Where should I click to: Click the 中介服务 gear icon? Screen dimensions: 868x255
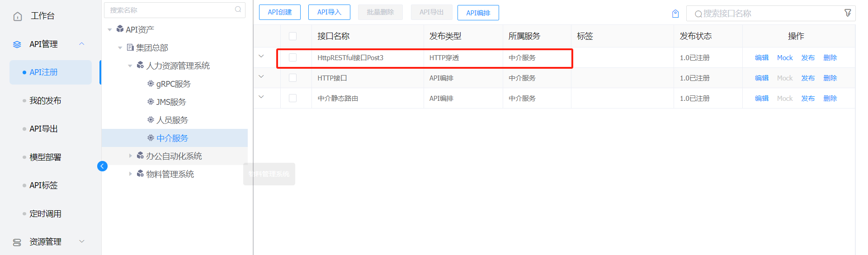pos(151,137)
